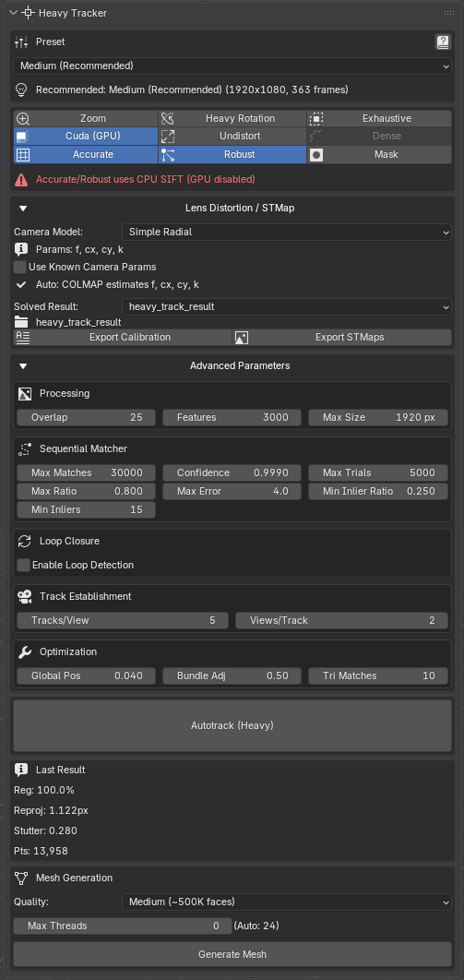Screen dimensions: 464x980
Task: Collapse the Heavy Tracker panel chevron
Action: coord(13,13)
